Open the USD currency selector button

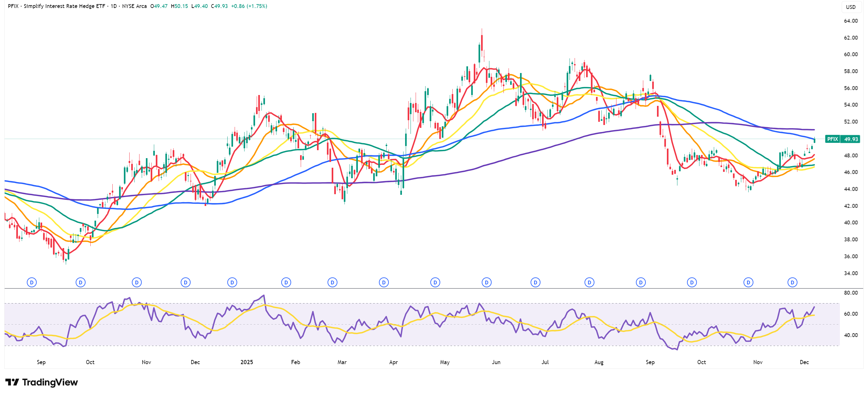(851, 7)
